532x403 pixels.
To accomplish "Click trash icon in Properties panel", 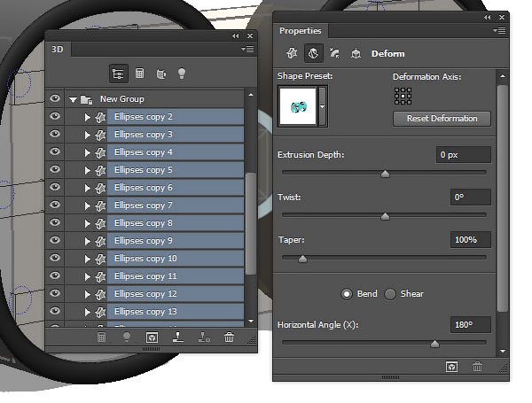I will tap(477, 367).
